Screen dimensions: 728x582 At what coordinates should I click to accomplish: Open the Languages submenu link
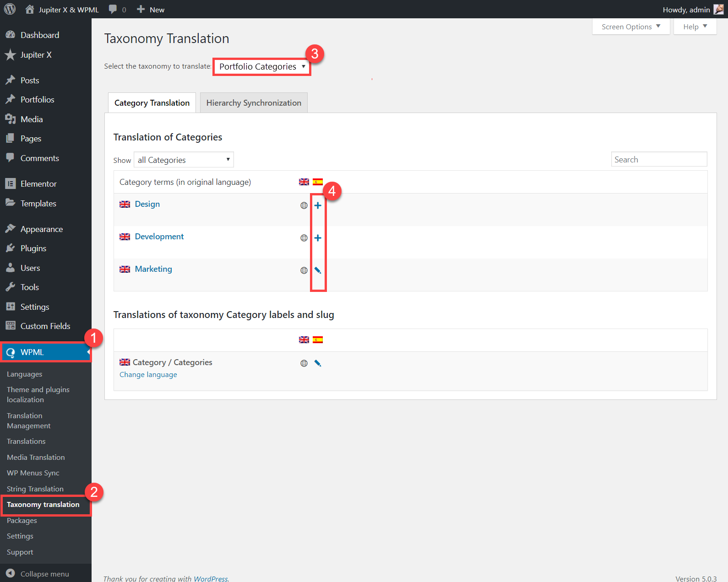24,374
